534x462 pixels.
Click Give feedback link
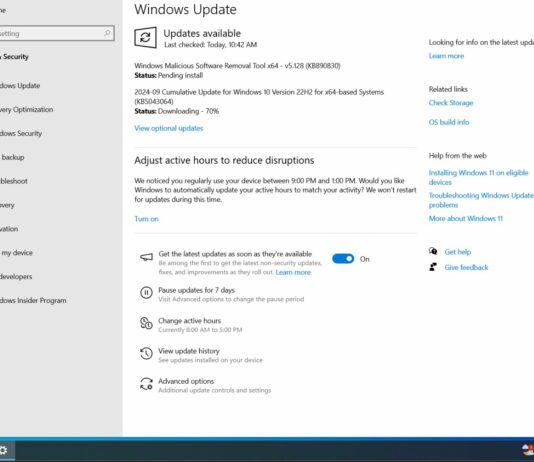pos(466,267)
